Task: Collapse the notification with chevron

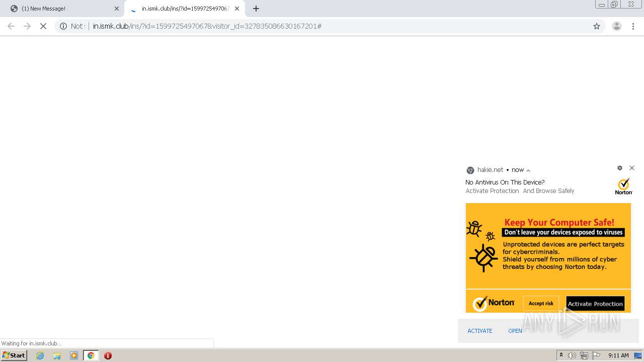Action: pos(528,170)
